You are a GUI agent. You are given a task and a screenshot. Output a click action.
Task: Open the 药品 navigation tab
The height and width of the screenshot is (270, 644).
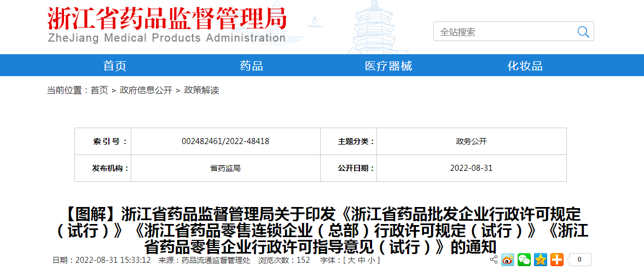click(251, 66)
